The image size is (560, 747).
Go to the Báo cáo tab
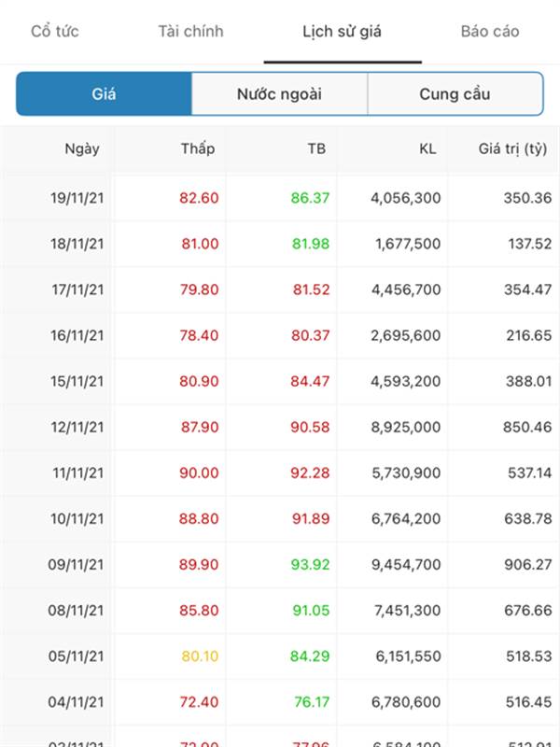(x=489, y=32)
